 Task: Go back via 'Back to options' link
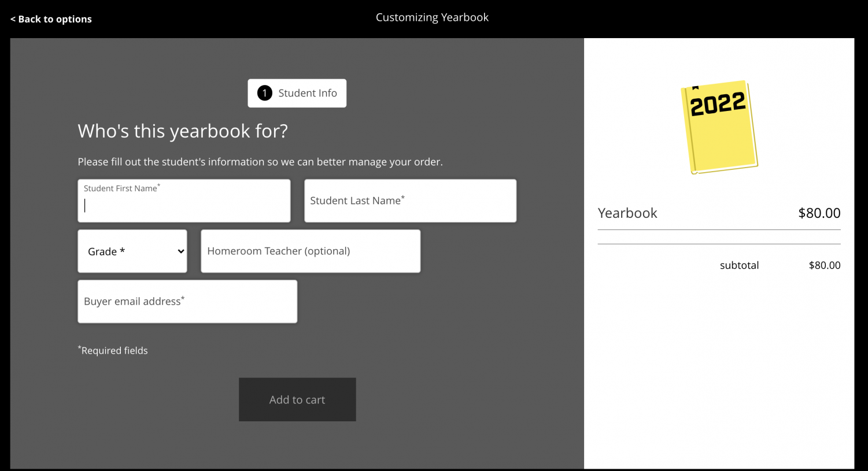[x=51, y=19]
